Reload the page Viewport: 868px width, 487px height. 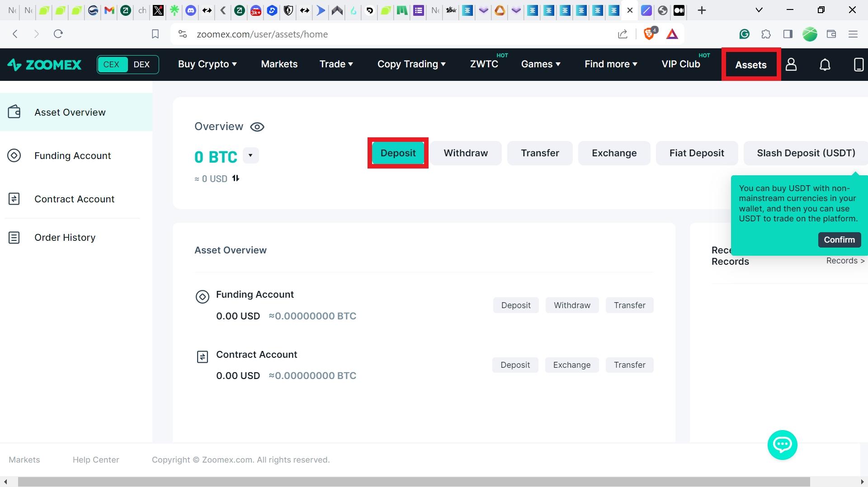coord(58,34)
